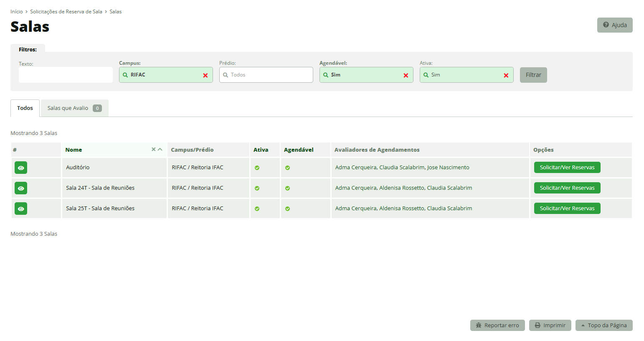This screenshot has width=644, height=341.
Task: Click the eye icon for Auditório row
Action: coord(21,168)
